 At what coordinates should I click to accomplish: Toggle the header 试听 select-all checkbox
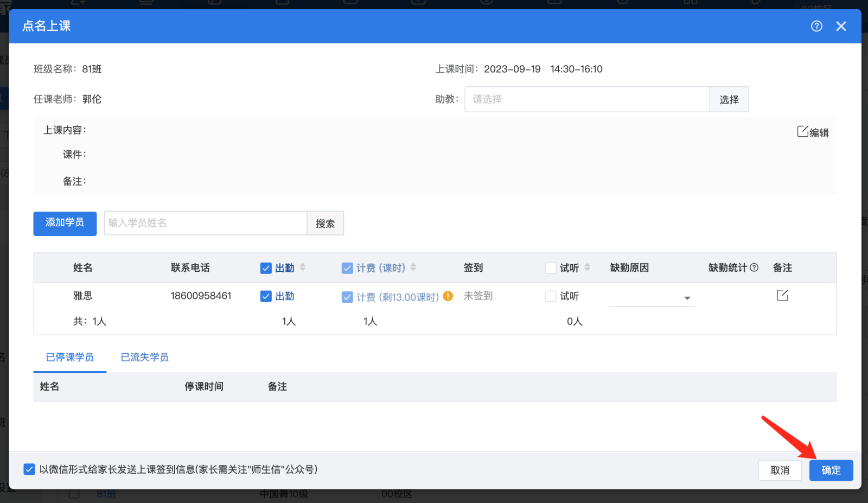(551, 268)
